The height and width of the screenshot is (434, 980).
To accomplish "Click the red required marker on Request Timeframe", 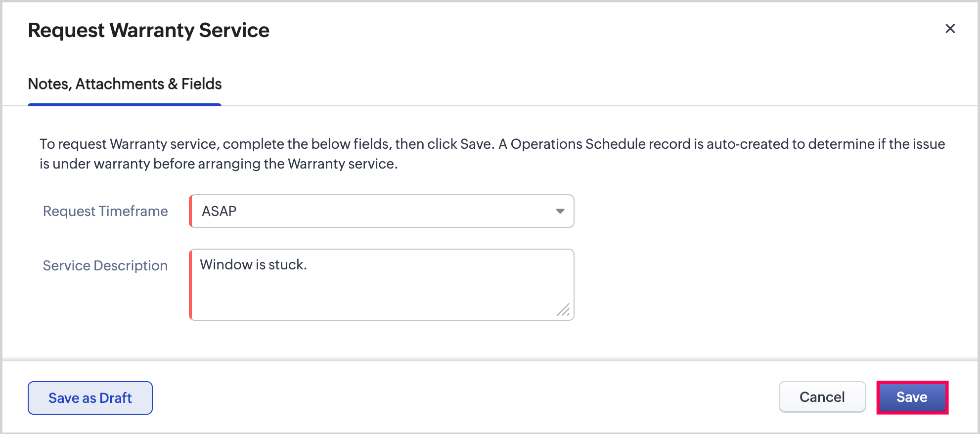I will pos(190,211).
